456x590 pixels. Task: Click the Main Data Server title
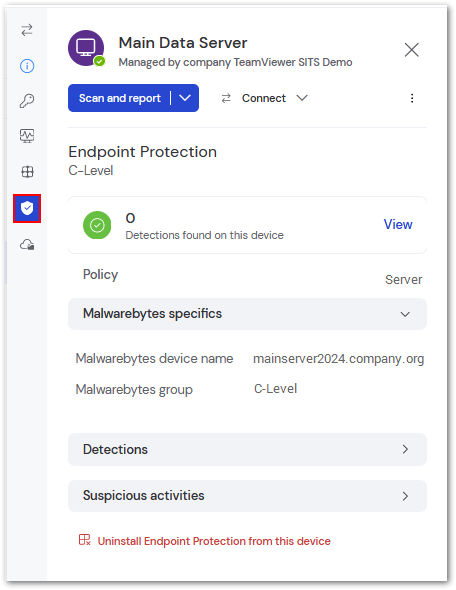[x=183, y=43]
